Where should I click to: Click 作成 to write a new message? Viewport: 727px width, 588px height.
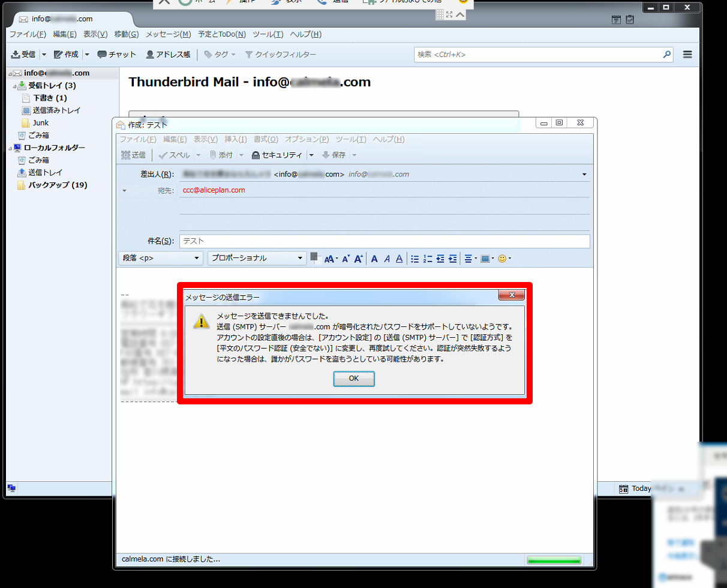pyautogui.click(x=67, y=55)
